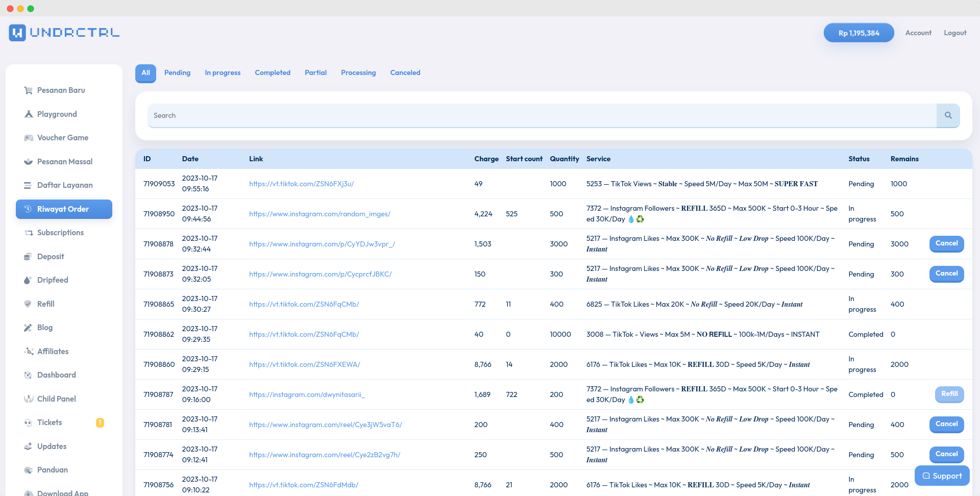The image size is (980, 496).
Task: Switch to the Completed tab
Action: pos(272,72)
